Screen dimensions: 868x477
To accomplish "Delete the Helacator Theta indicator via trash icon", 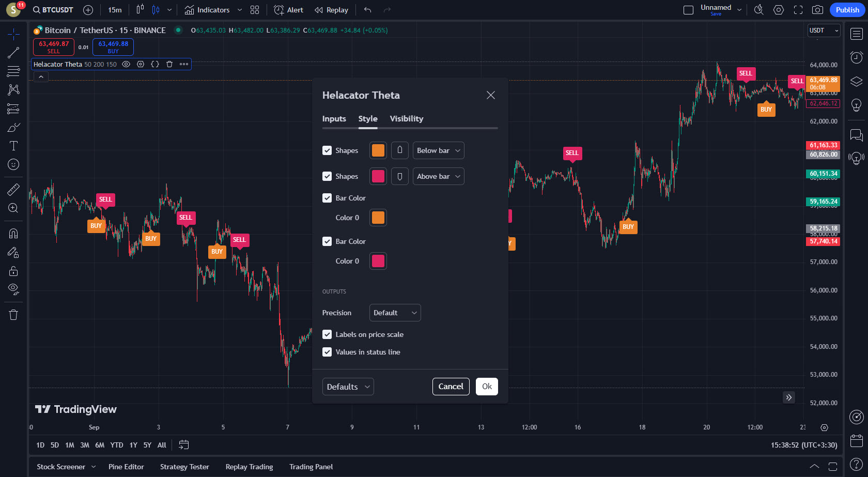I will click(169, 64).
